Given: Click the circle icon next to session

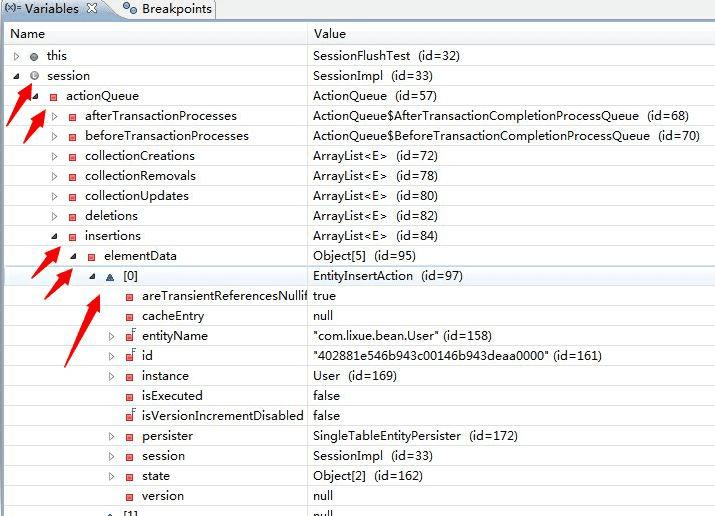Looking at the screenshot, I should (x=34, y=76).
